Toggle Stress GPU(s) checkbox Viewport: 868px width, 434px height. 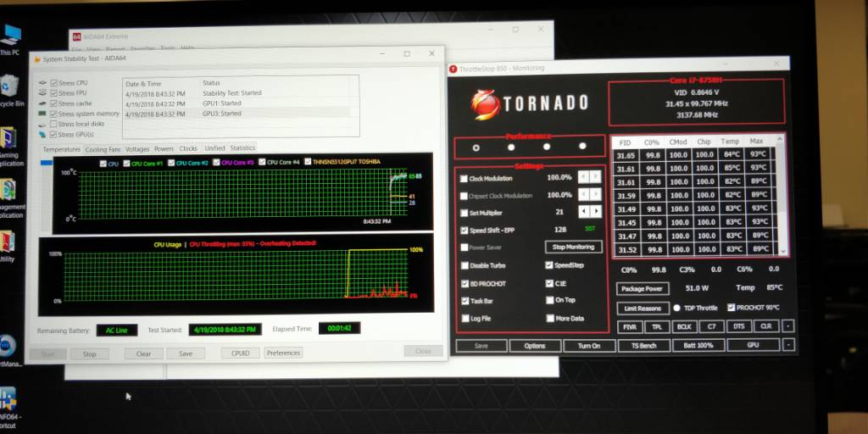(53, 135)
